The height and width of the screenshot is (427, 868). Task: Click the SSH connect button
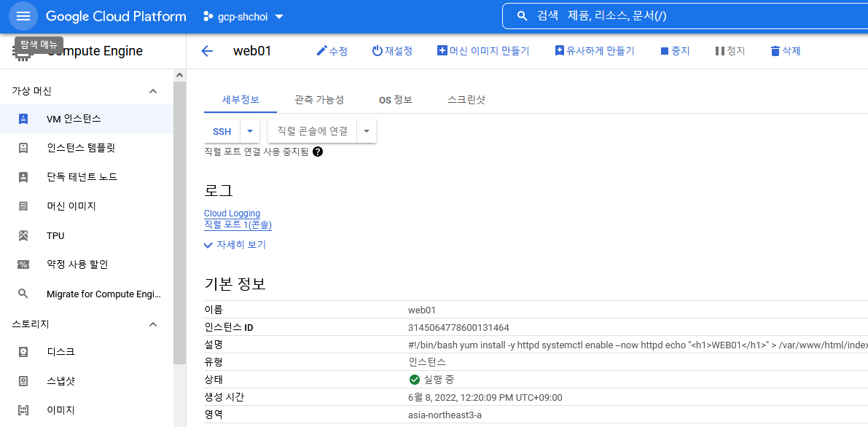[x=222, y=132]
